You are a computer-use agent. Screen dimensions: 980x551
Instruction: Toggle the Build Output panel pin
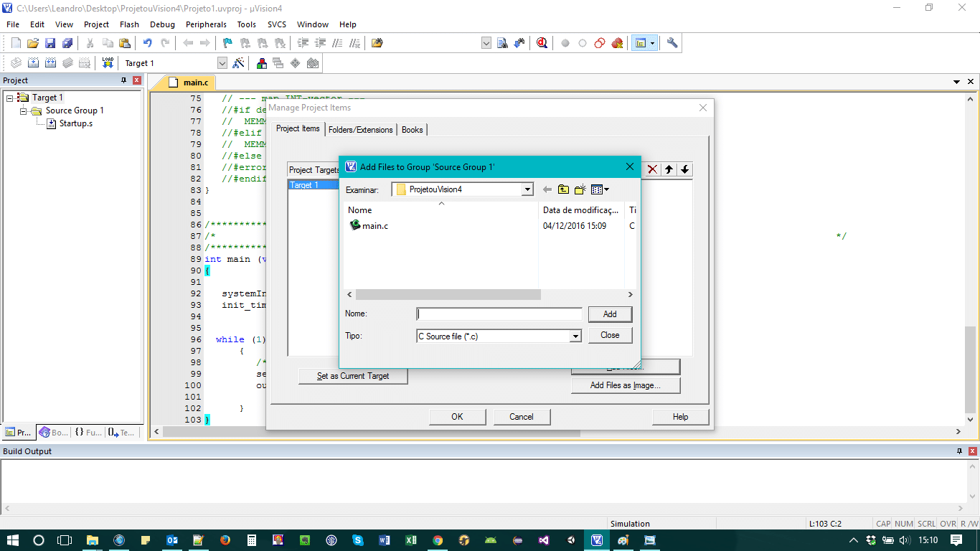coord(959,451)
